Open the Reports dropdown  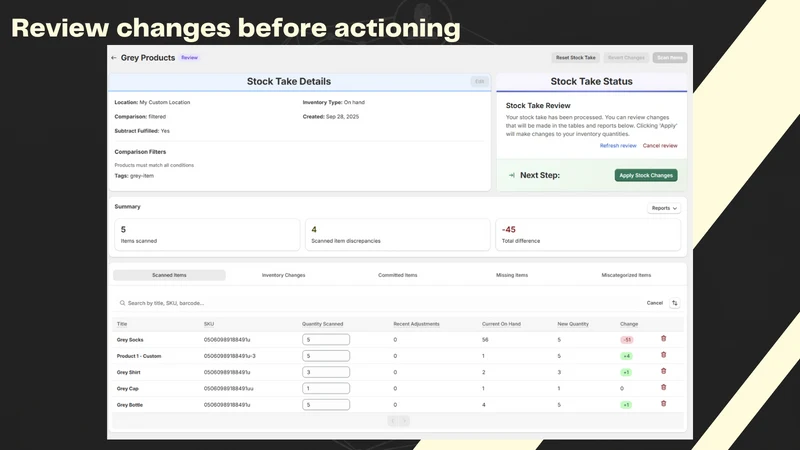tap(664, 208)
